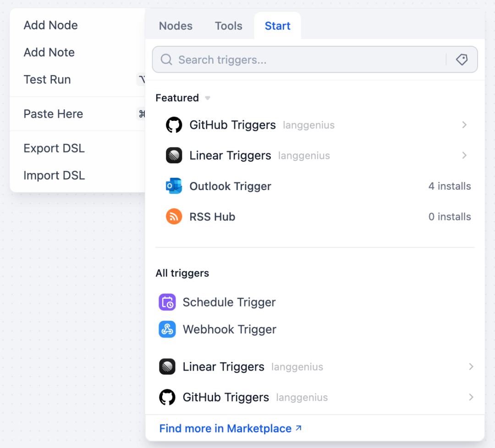Image resolution: width=495 pixels, height=448 pixels.
Task: Select the GitHub Triggers icon under Featured
Action: 173,125
